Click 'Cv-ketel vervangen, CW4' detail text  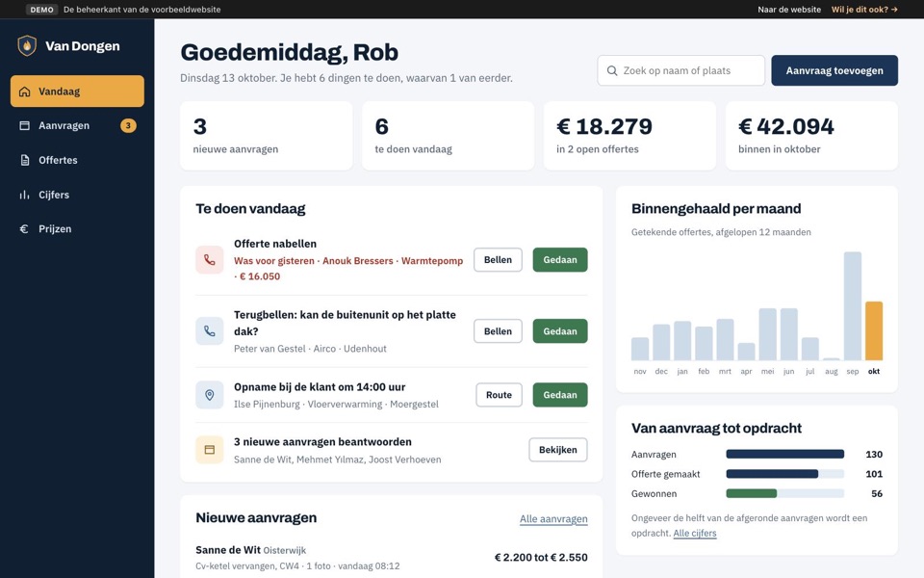tap(247, 566)
